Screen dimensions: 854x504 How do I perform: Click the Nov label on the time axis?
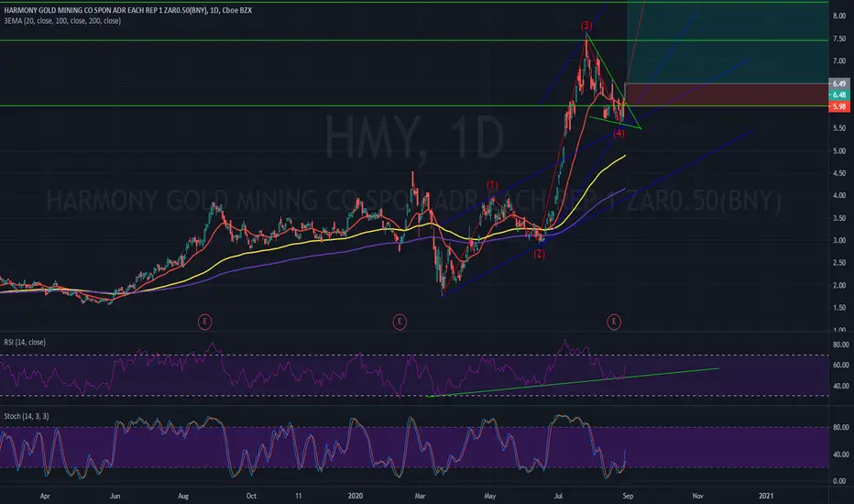pyautogui.click(x=697, y=496)
